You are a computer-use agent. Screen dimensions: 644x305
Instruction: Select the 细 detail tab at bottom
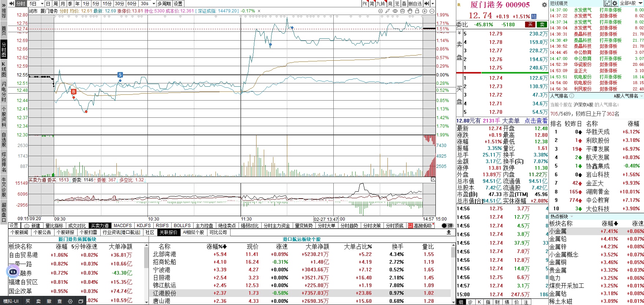pyautogui.click(x=461, y=302)
